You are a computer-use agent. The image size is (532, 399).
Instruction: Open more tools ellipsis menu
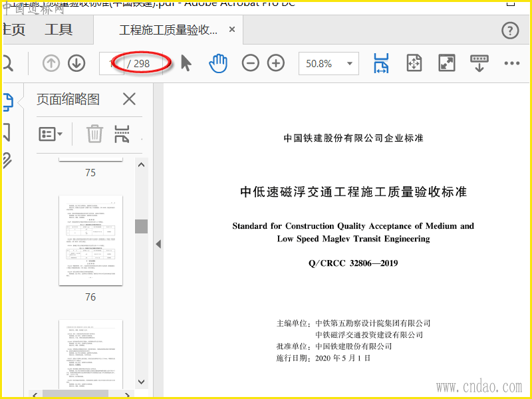click(x=511, y=63)
